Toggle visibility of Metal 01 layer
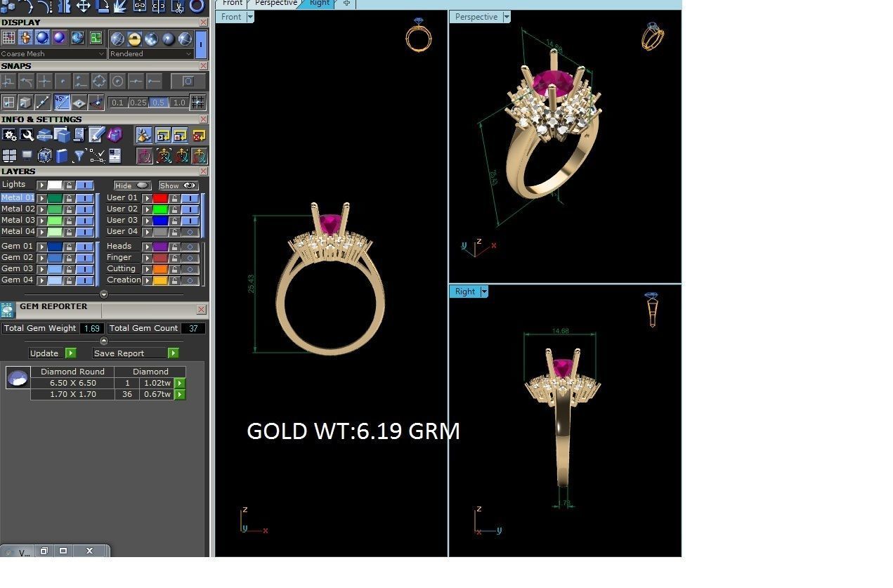The image size is (893, 588). (84, 198)
